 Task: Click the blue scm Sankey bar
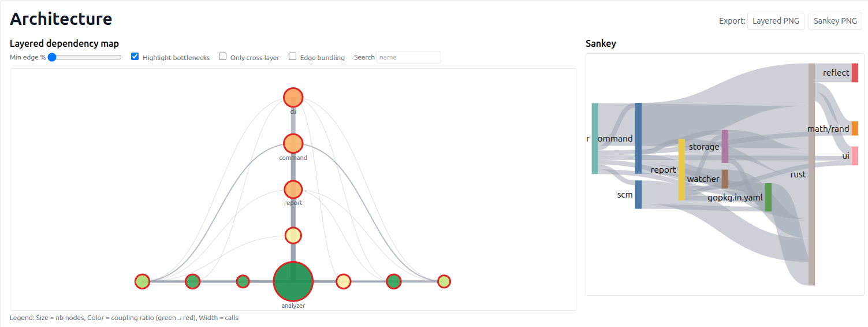pyautogui.click(x=638, y=194)
